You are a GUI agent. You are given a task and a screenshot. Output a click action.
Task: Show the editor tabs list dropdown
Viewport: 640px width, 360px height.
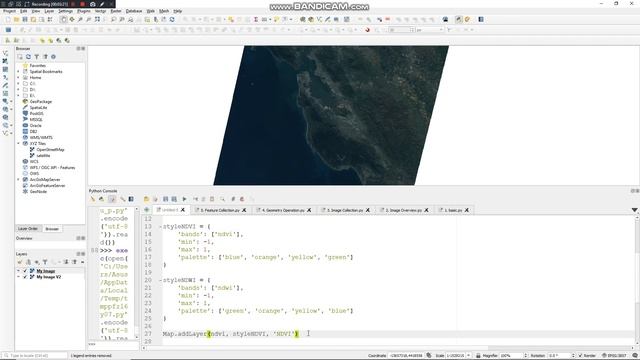tap(634, 210)
